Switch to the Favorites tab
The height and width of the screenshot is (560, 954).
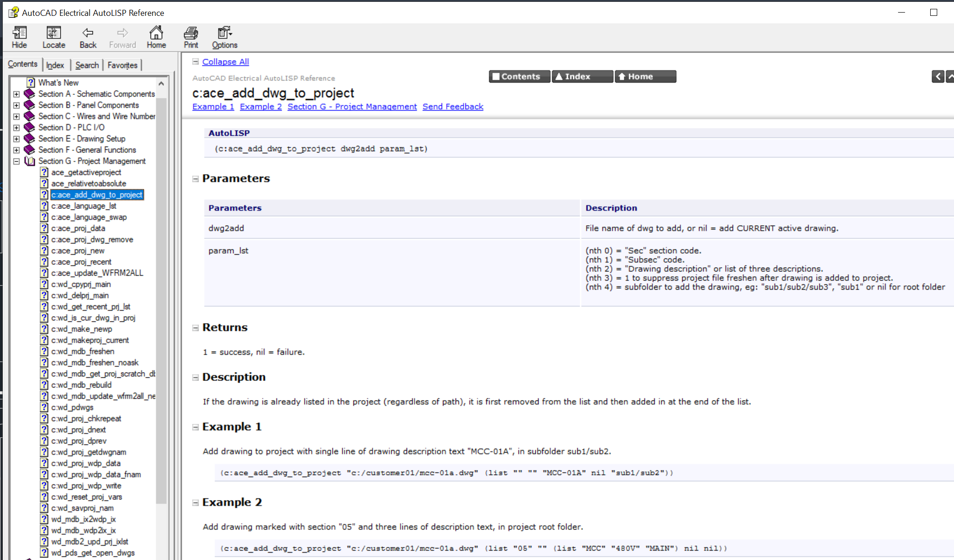122,65
